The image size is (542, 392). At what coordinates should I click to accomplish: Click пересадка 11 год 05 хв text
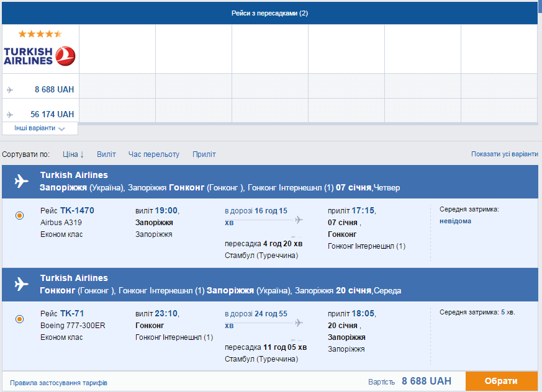tap(266, 347)
